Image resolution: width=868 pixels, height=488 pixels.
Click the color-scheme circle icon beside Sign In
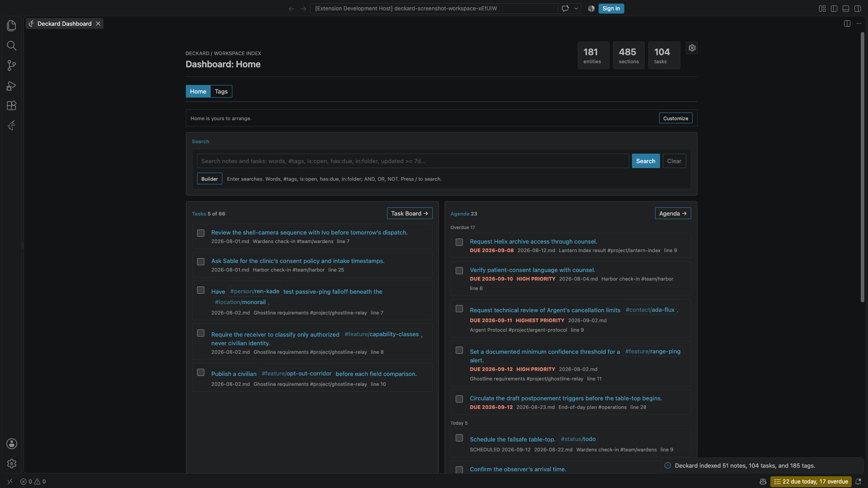pos(591,9)
